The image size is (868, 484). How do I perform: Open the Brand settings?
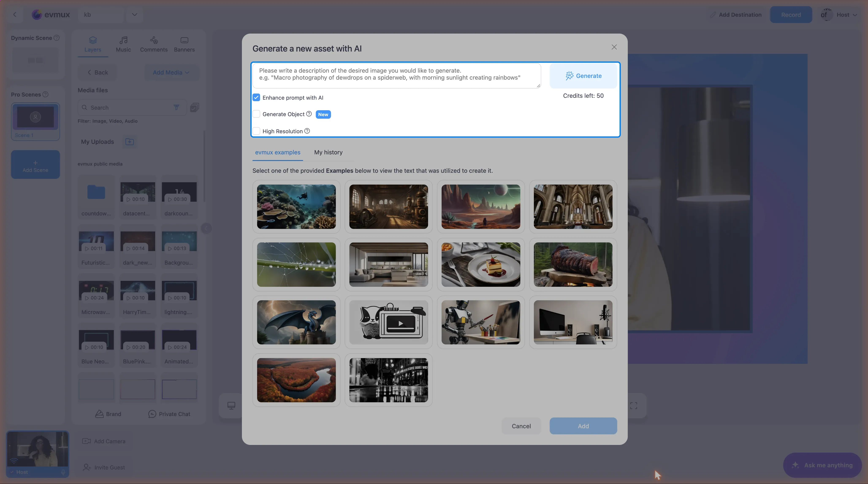pos(108,414)
